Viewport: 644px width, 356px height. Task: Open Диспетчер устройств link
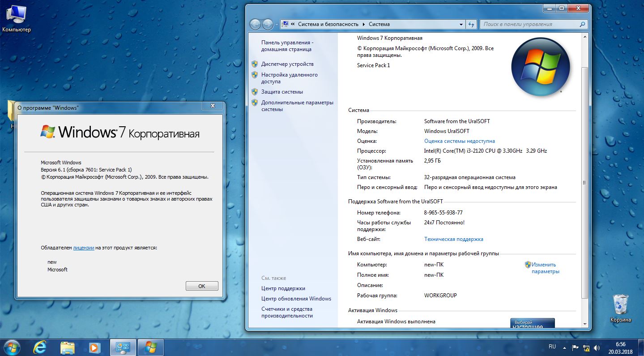(287, 64)
